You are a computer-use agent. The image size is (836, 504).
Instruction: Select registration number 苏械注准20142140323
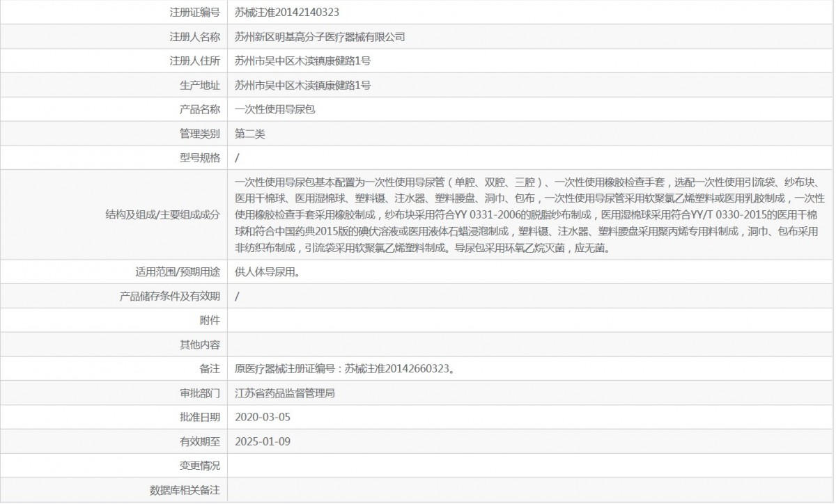[287, 13]
